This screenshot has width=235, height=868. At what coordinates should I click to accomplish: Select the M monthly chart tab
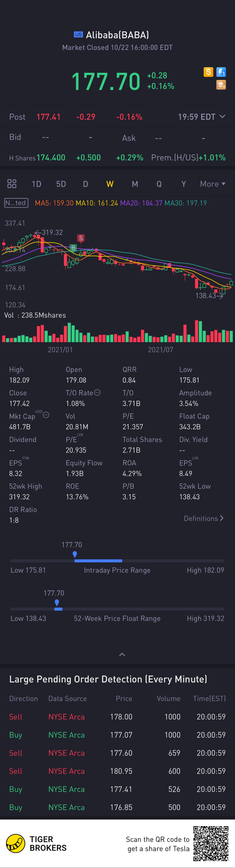coord(135,184)
